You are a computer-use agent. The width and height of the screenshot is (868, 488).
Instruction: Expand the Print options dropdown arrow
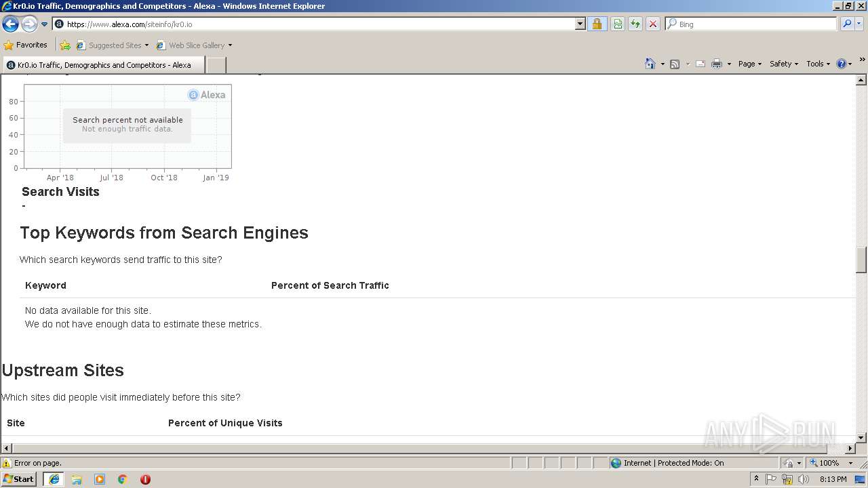[729, 64]
